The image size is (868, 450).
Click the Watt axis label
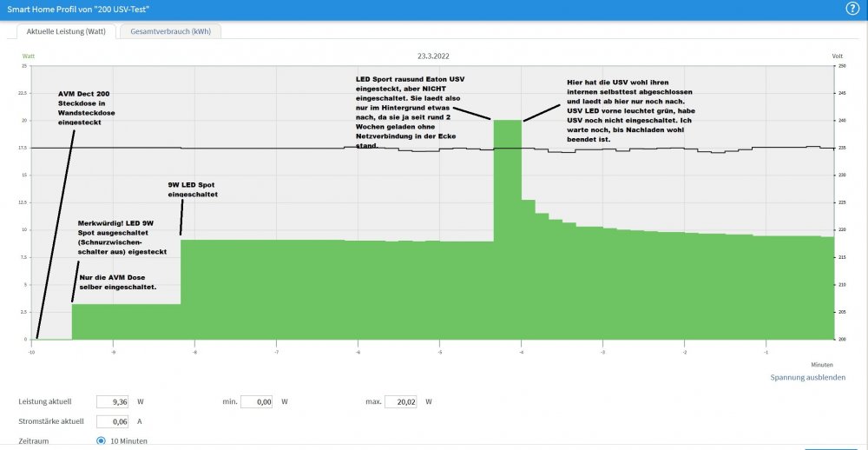tap(29, 56)
